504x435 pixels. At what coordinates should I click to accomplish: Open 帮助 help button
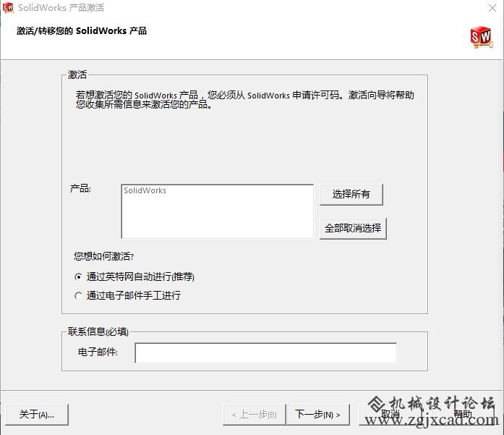pyautogui.click(x=463, y=415)
